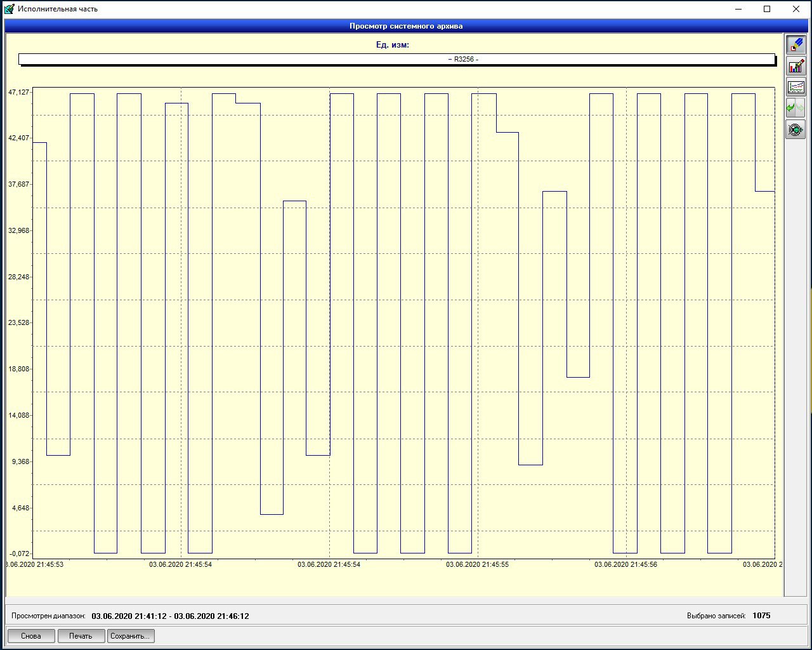The height and width of the screenshot is (650, 812).
Task: Select the R3256 legend bar
Action: 397,59
